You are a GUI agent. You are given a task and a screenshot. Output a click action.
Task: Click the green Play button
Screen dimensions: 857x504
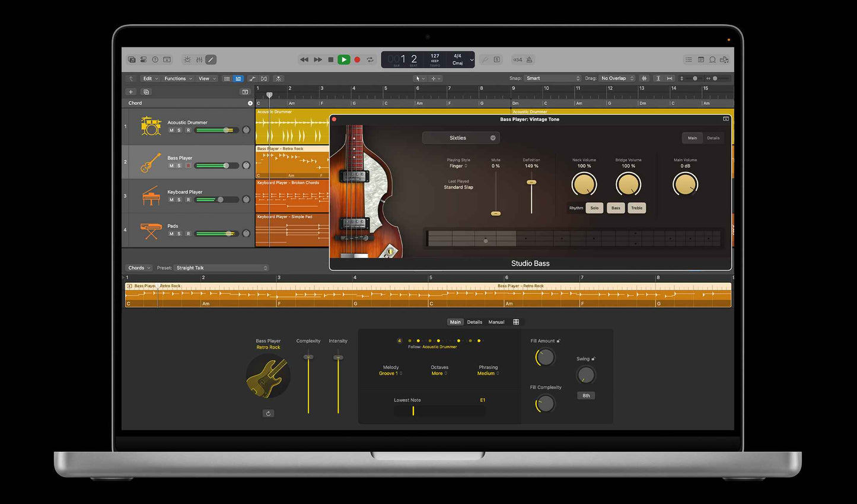point(343,60)
